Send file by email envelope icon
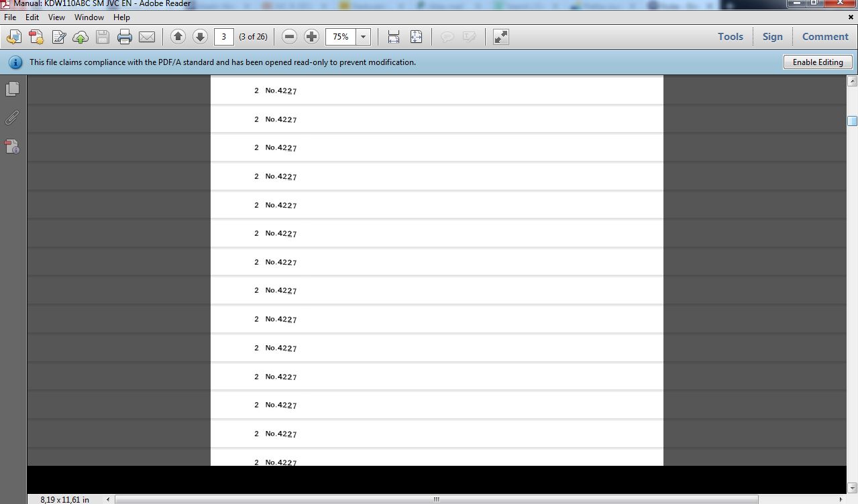858x504 pixels. pos(147,37)
